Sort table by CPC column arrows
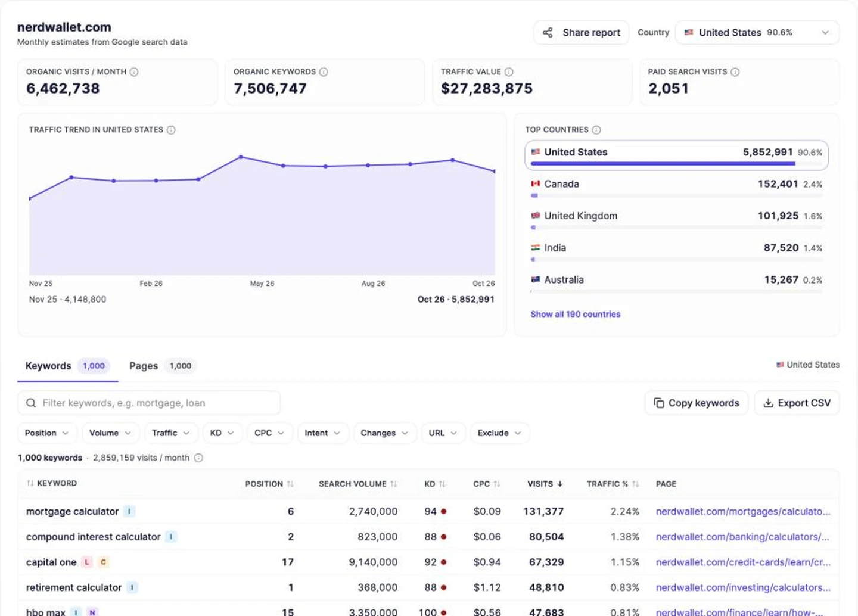The image size is (858, 616). 497,484
